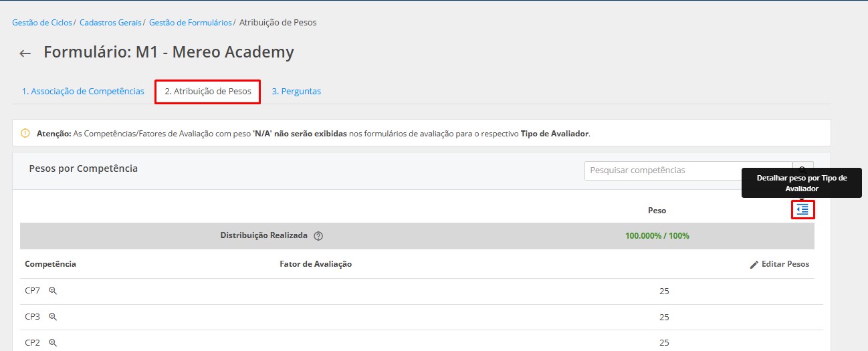Open Cadastros Gerais breadcrumb link
868x351 pixels.
click(110, 23)
